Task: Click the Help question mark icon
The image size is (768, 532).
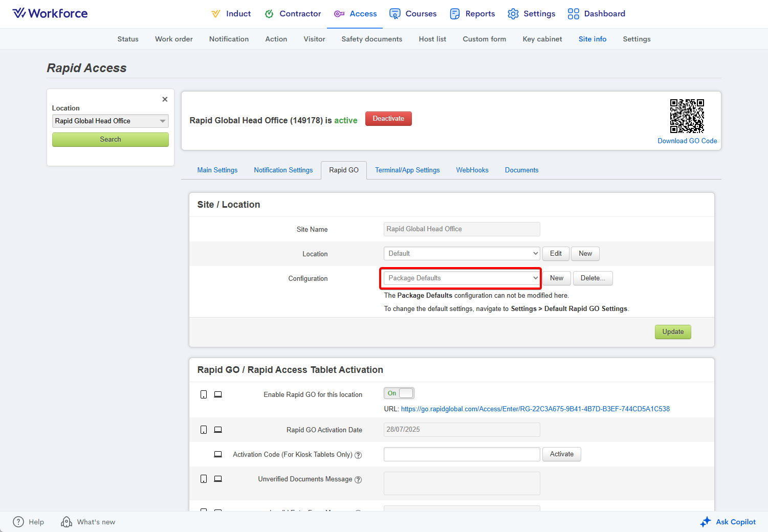Action: pyautogui.click(x=18, y=522)
